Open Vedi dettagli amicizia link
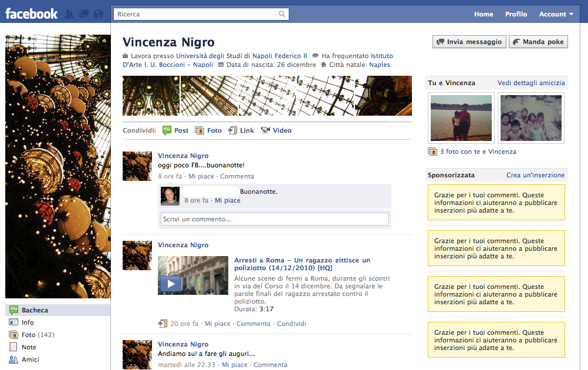Image resolution: width=588 pixels, height=370 pixels. 531,83
